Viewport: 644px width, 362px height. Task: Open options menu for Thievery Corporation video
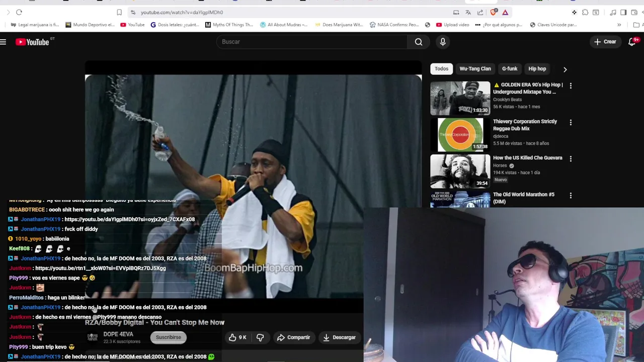571,122
